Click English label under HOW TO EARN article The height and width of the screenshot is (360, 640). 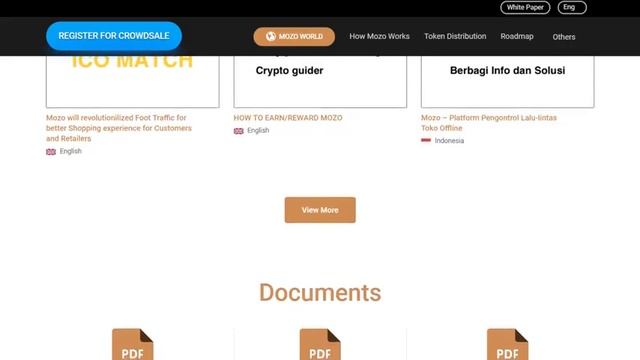pyautogui.click(x=258, y=130)
